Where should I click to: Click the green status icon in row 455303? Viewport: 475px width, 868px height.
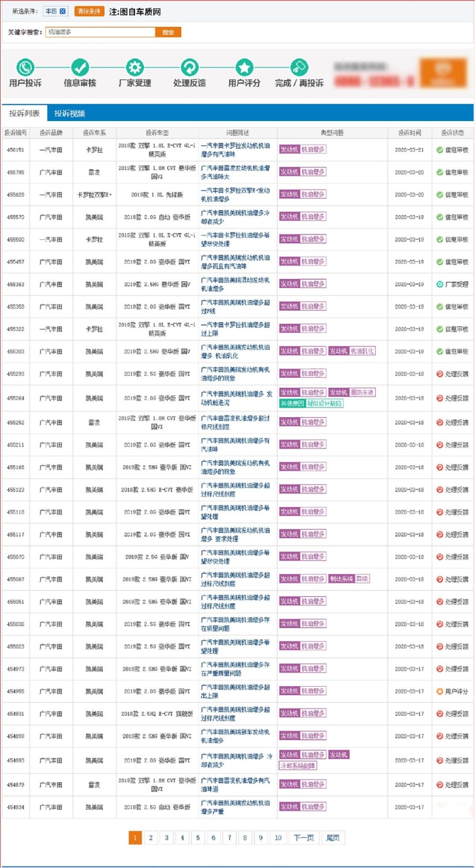(x=439, y=351)
